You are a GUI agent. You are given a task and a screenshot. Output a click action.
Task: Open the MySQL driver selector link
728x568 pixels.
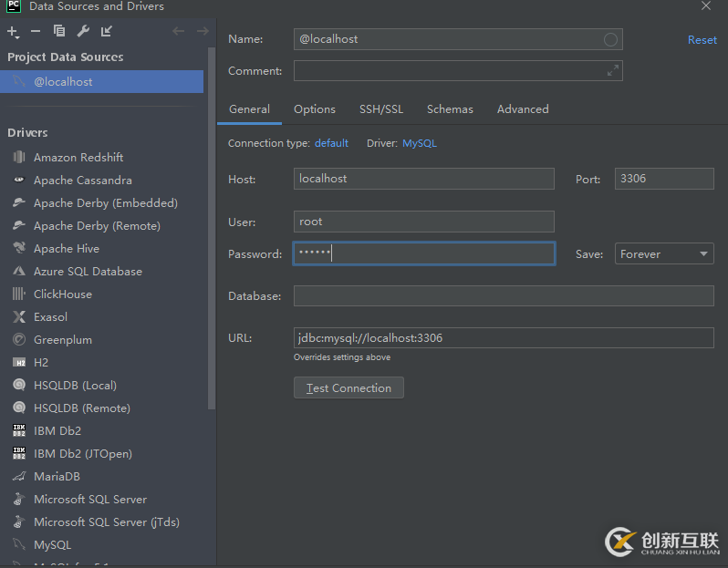[x=420, y=143]
